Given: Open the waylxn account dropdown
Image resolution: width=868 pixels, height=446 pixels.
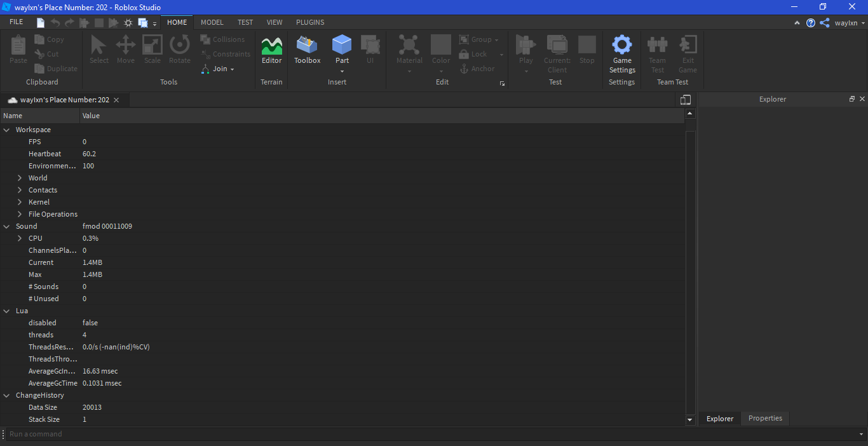Looking at the screenshot, I should (850, 23).
